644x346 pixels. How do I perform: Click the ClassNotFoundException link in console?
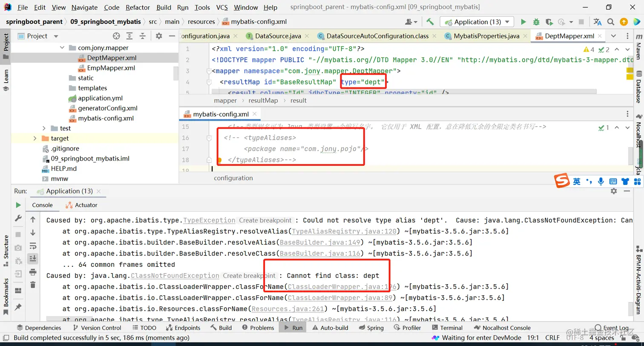coord(175,276)
